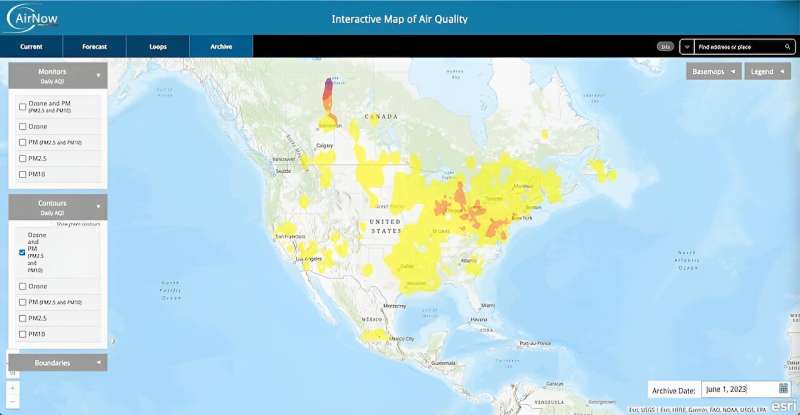Open the Archive Date calendar picker
The height and width of the screenshot is (415, 800).
click(783, 388)
